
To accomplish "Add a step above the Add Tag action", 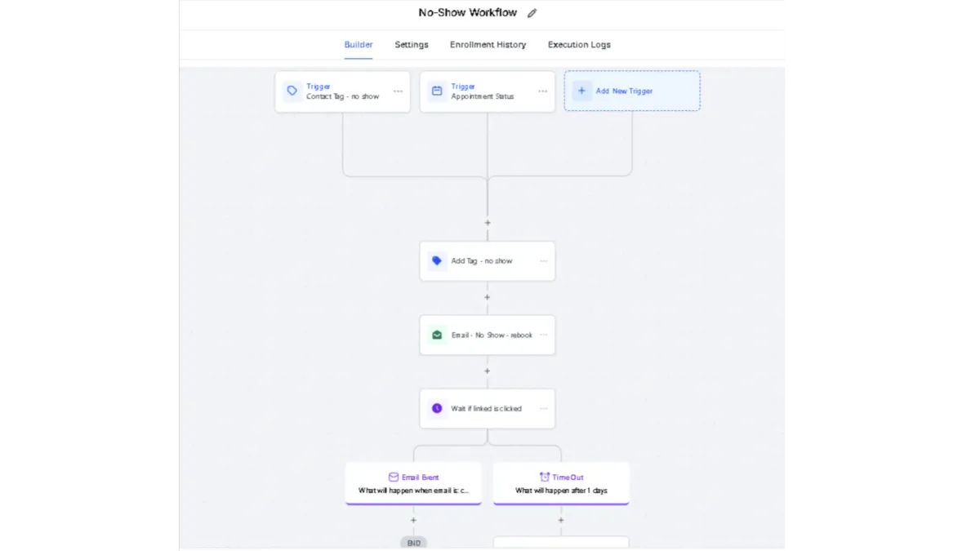I will tap(488, 223).
